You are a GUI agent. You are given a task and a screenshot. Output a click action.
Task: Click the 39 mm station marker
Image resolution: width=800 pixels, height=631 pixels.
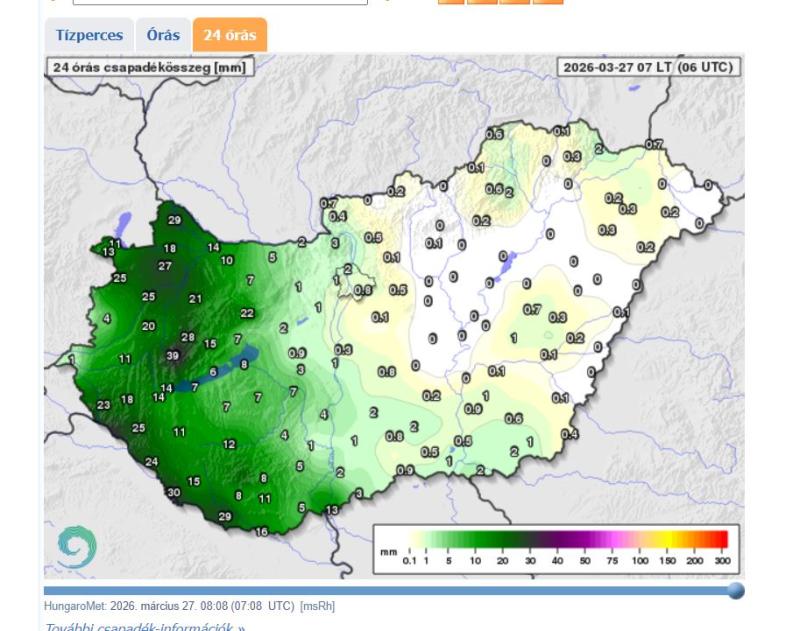click(173, 355)
